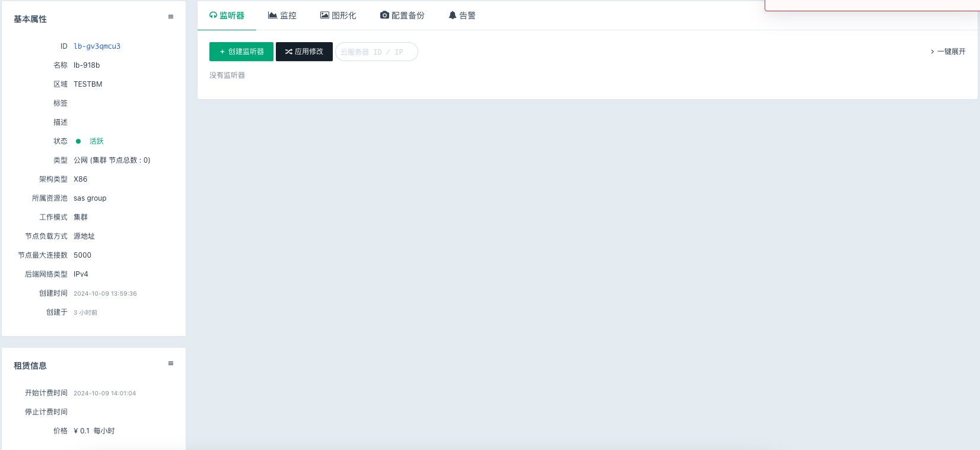The height and width of the screenshot is (450, 980).
Task: Expand all listeners with 一键展开
Action: coord(948,52)
